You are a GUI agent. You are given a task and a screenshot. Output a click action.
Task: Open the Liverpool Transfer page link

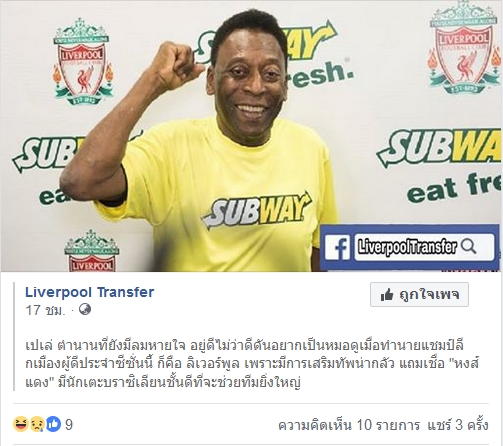pyautogui.click(x=90, y=292)
